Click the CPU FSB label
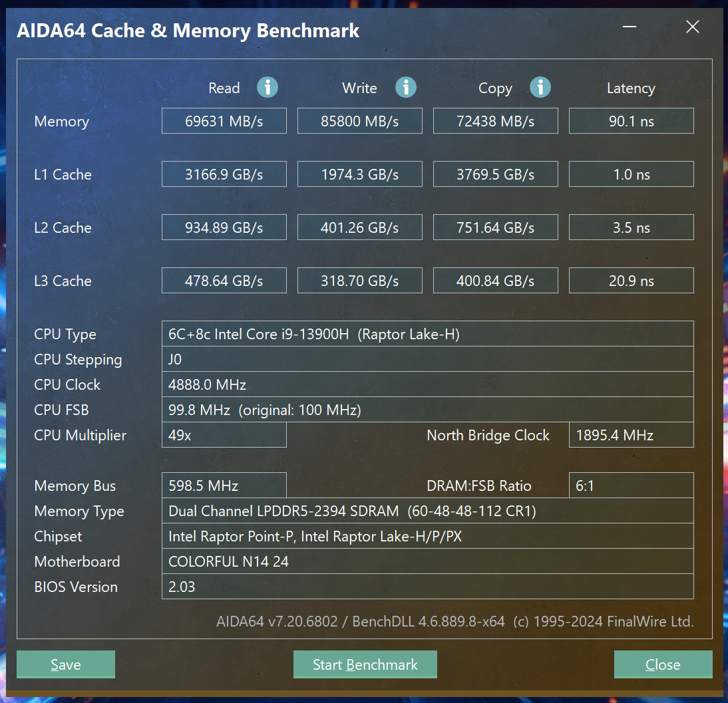 click(61, 410)
